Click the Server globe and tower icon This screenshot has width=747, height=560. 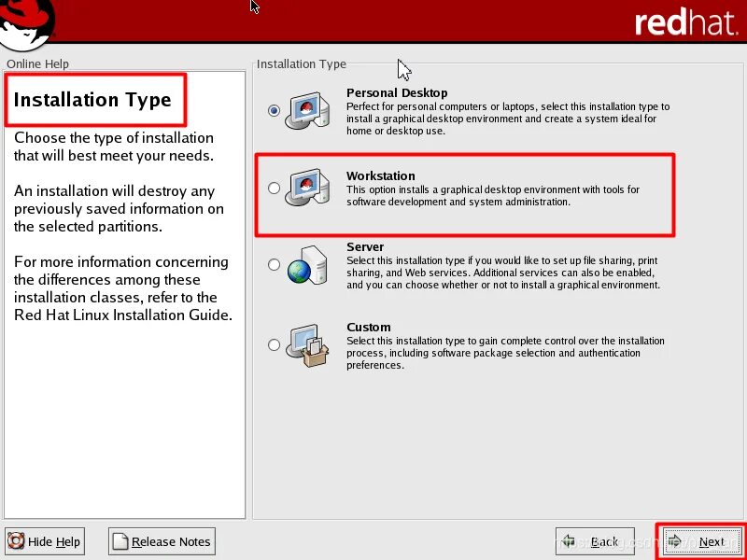tap(307, 265)
